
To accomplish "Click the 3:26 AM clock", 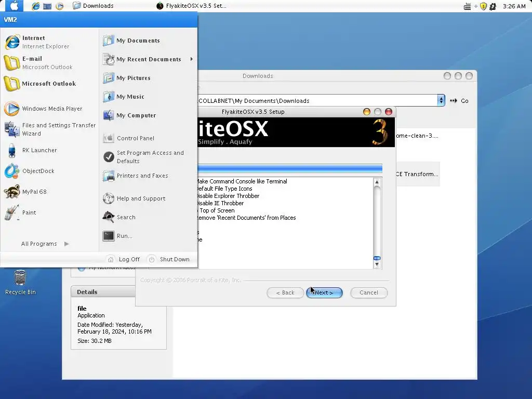I will 514,6.
